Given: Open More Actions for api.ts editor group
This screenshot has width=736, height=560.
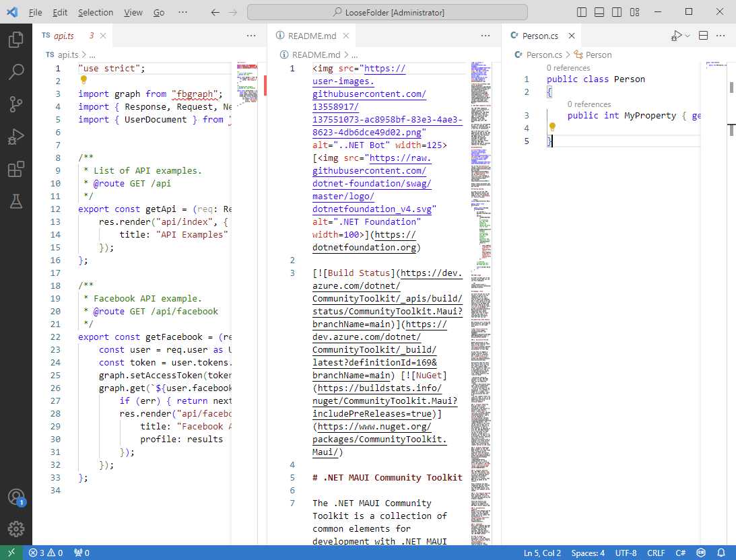Looking at the screenshot, I should coord(251,36).
